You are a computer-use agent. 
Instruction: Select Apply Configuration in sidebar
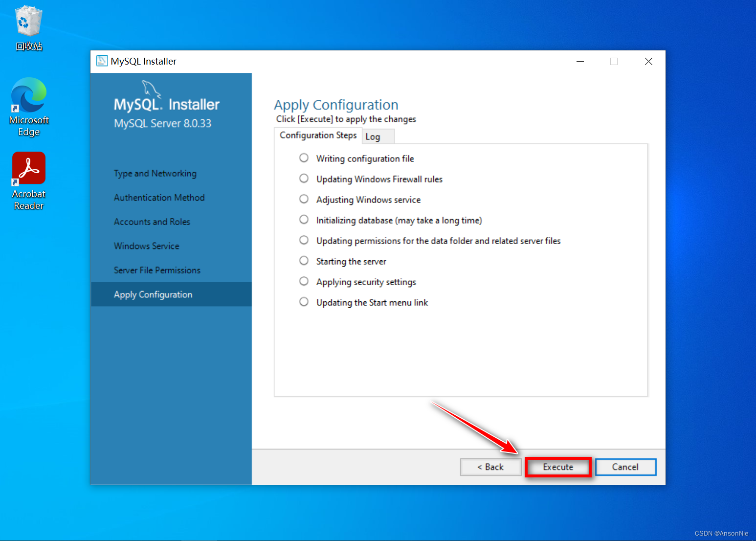click(x=171, y=294)
